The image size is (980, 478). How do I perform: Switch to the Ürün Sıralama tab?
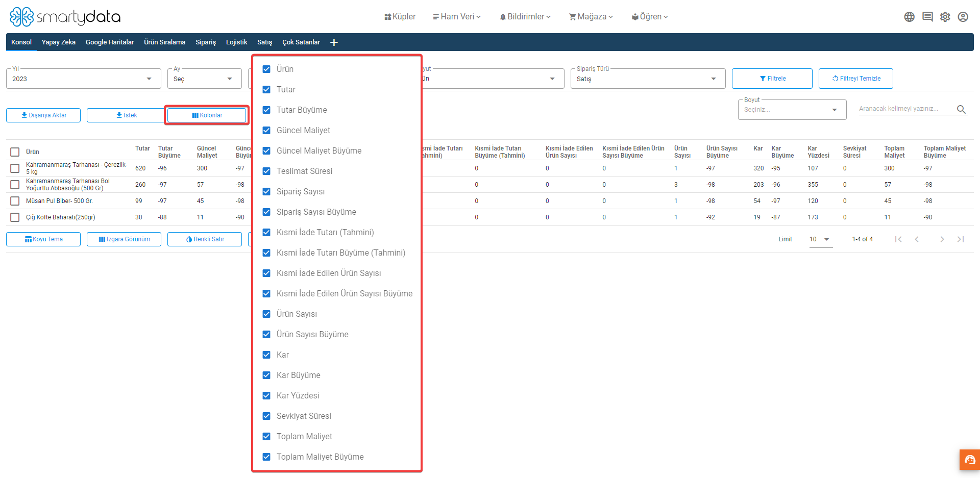[164, 42]
